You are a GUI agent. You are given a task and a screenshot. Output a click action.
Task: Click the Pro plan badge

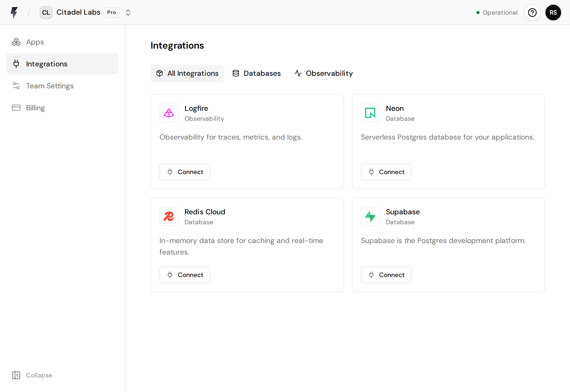point(111,13)
